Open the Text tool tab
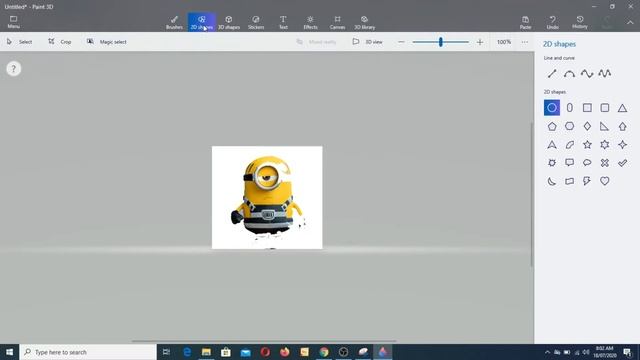Screen dimensions: 640x360 [283, 22]
